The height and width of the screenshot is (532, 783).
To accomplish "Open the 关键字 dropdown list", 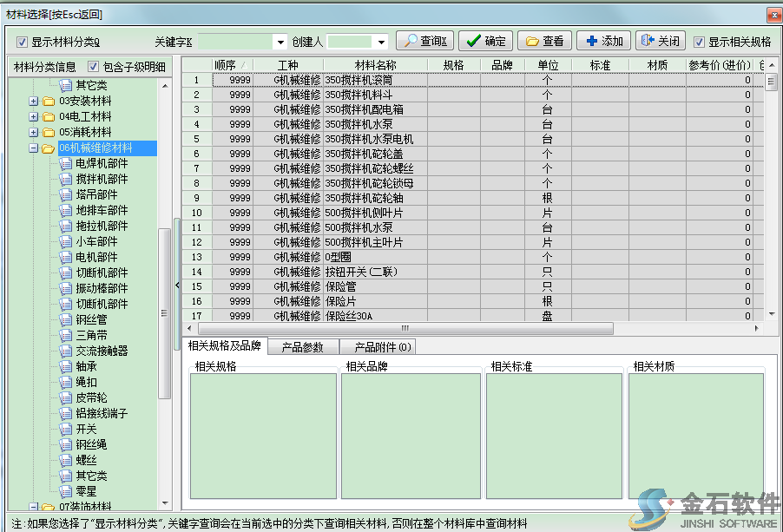I will click(280, 41).
